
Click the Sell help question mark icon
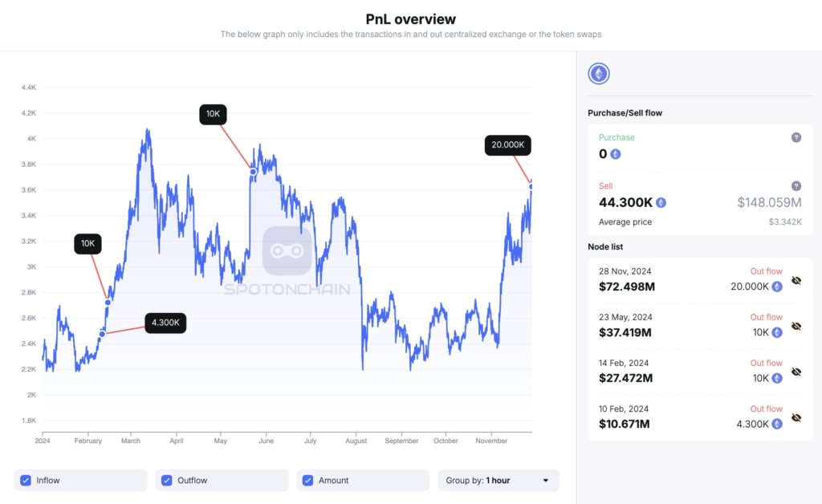796,185
